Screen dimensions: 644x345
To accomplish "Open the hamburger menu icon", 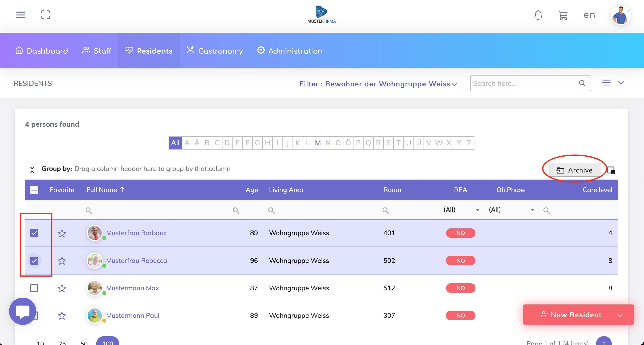I will [21, 15].
